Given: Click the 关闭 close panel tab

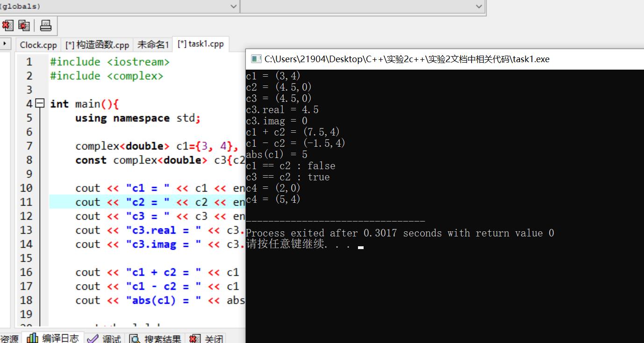Looking at the screenshot, I should 207,338.
